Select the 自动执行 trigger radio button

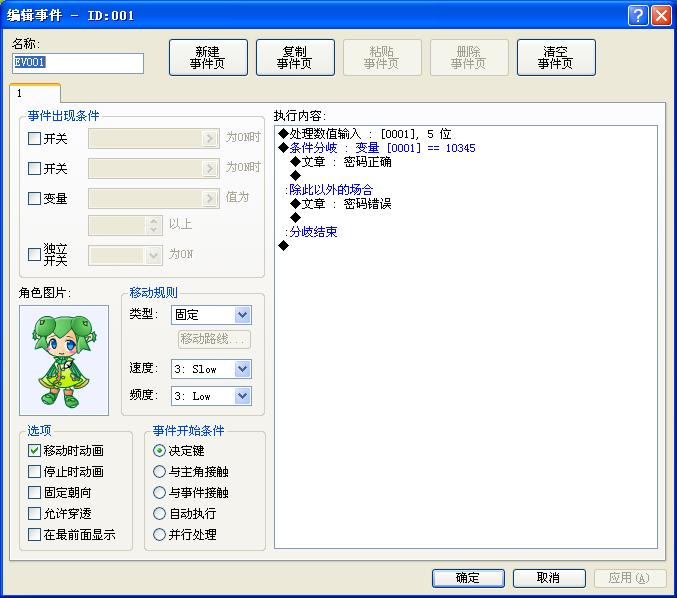click(x=159, y=514)
